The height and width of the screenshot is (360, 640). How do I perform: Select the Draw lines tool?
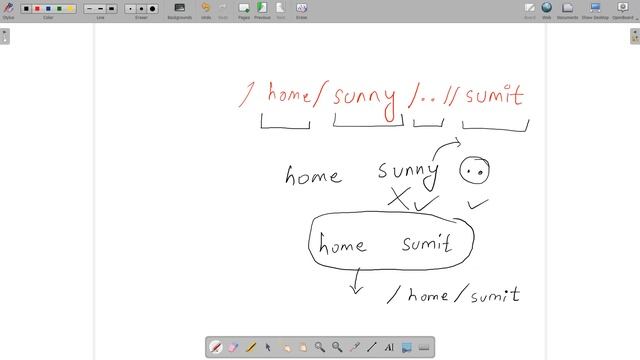[x=371, y=347]
